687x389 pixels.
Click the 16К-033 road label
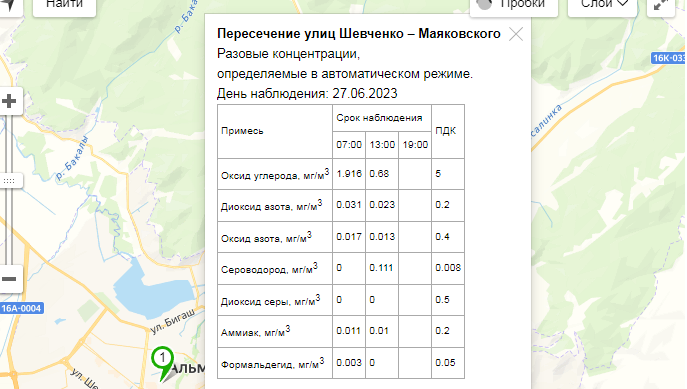click(669, 58)
